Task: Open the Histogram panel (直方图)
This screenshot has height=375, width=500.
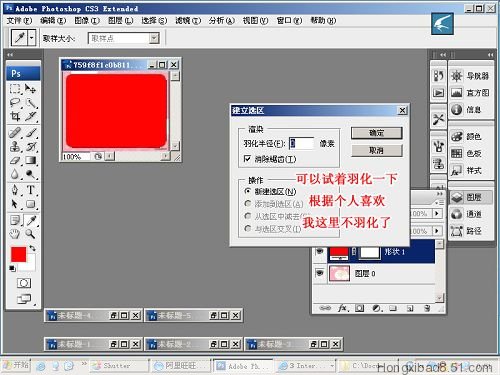Action: 471,93
